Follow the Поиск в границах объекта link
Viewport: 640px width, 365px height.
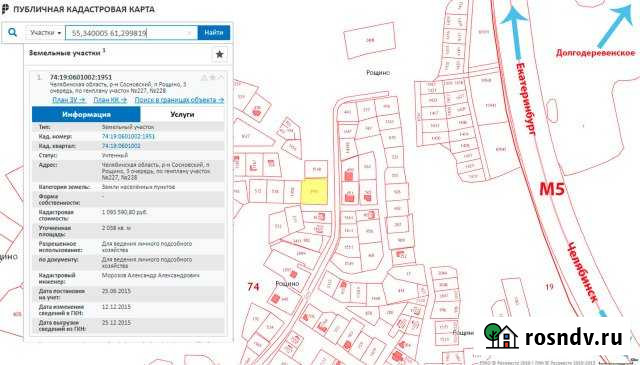pyautogui.click(x=179, y=100)
